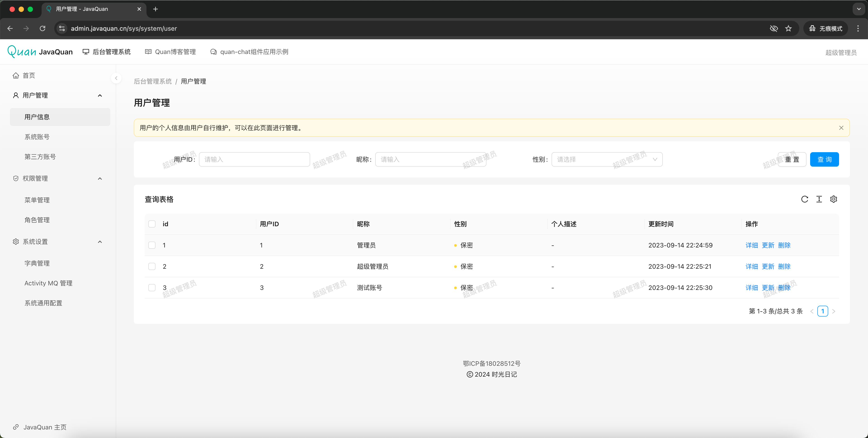Image resolution: width=868 pixels, height=438 pixels.
Task: Toggle the select-all checkbox in the table header
Action: tap(152, 224)
